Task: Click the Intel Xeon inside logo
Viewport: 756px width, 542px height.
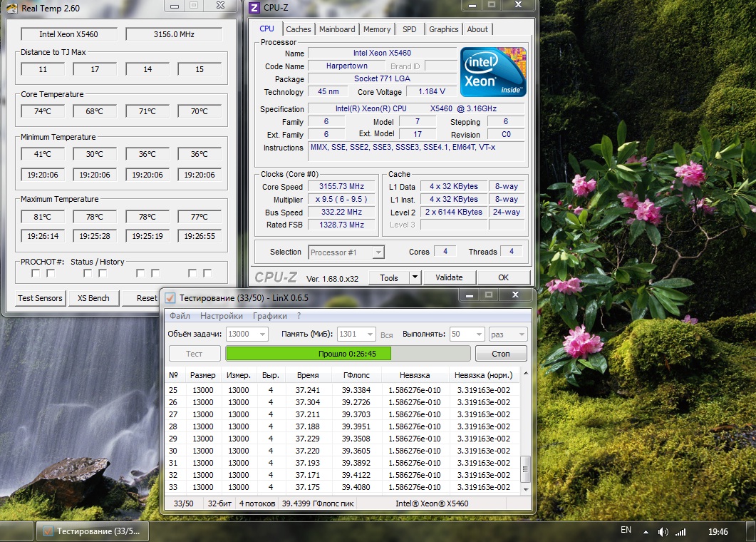Action: pyautogui.click(x=493, y=72)
